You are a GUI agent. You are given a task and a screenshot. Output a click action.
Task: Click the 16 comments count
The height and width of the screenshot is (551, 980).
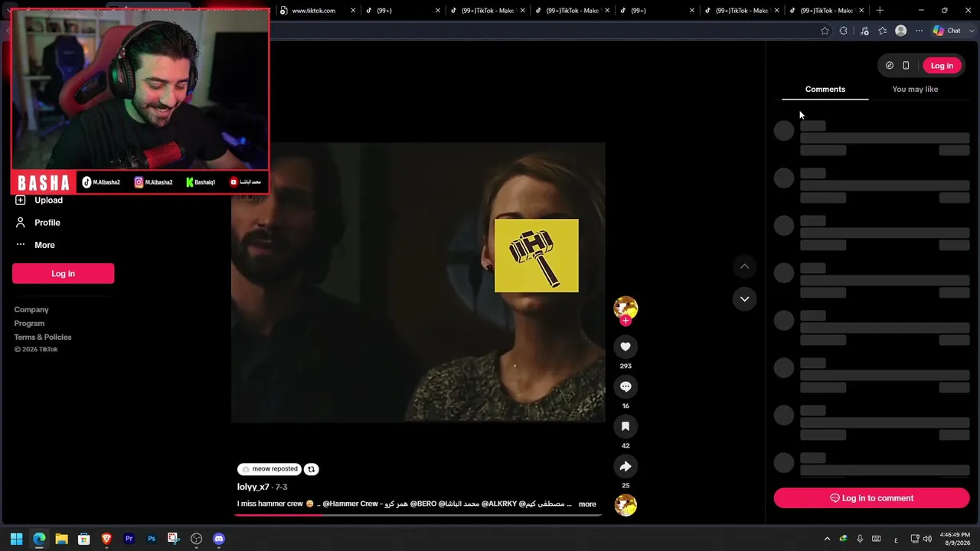click(626, 406)
